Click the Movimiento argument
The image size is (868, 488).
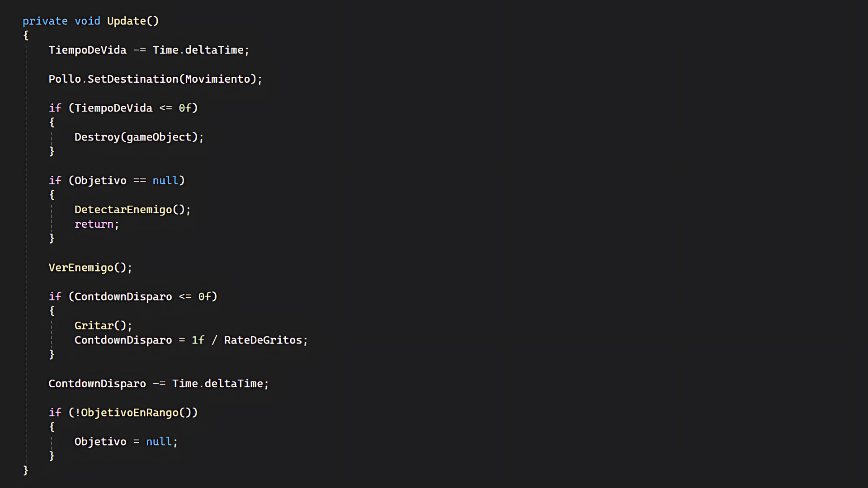[x=217, y=79]
